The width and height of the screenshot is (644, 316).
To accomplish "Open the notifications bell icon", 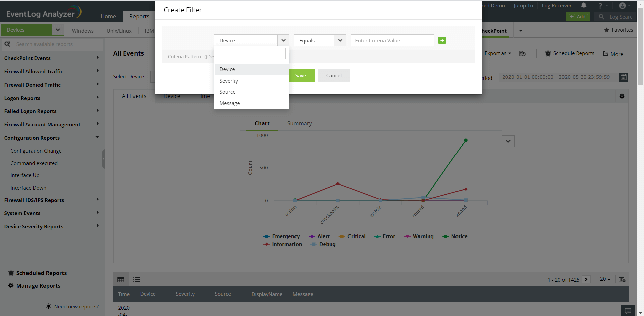I will pos(584,5).
